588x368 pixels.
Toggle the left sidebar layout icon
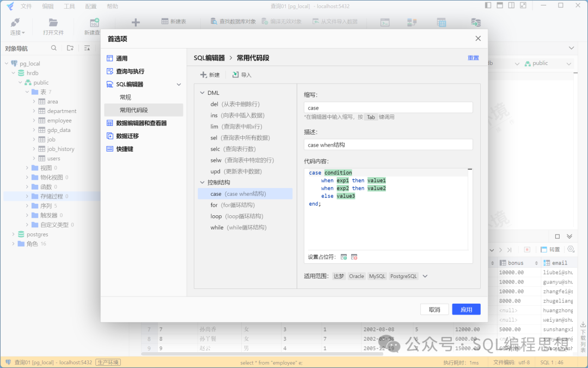(x=488, y=5)
